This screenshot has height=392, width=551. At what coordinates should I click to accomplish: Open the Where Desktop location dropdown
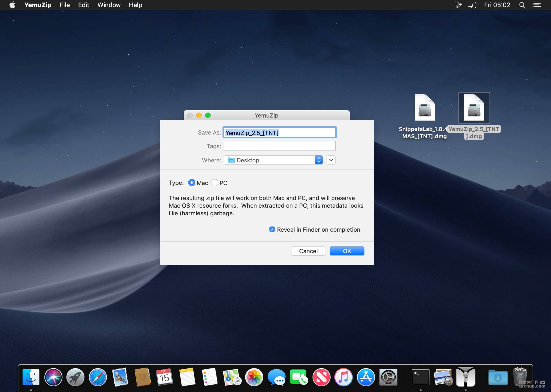click(x=273, y=160)
